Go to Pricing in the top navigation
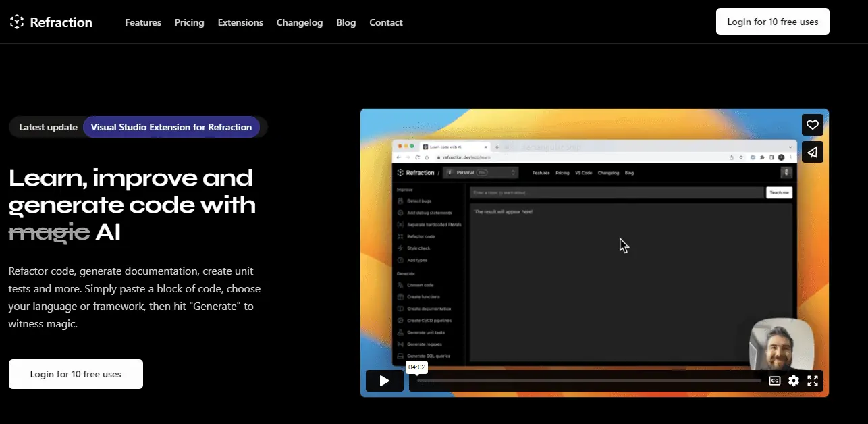Screen dimensions: 868x424 189,22
